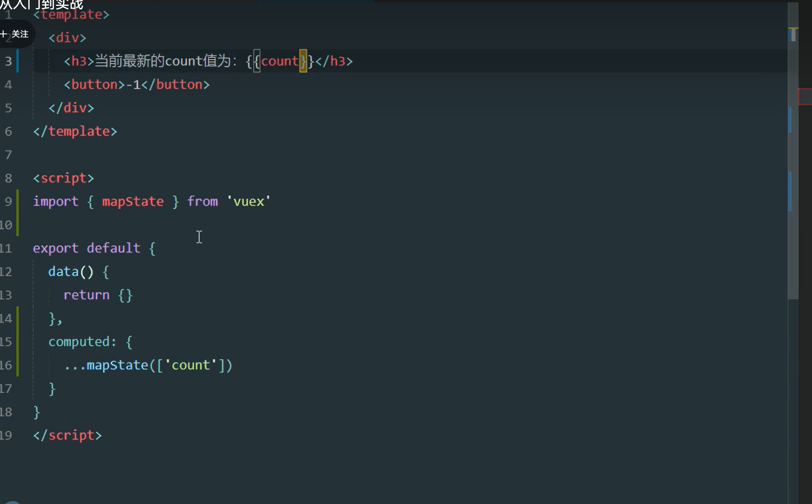Click 'computed:' property on line 15

[82, 342]
